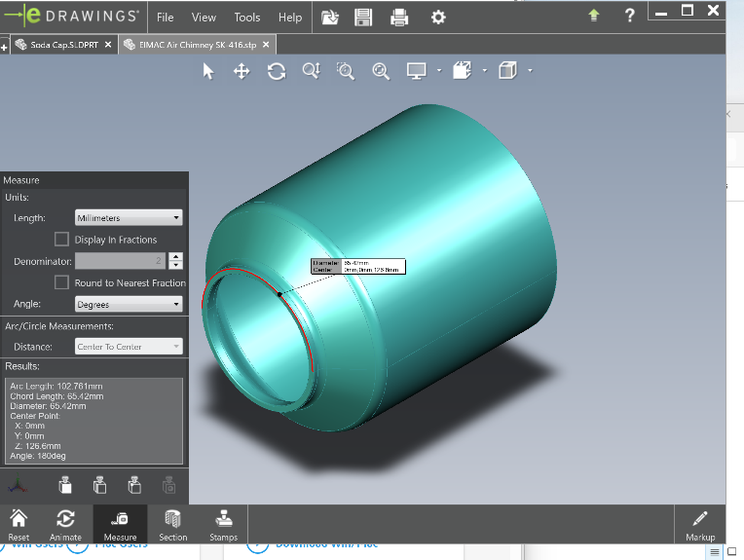Open the Stamps tool
The width and height of the screenshot is (744, 560).
[223, 524]
